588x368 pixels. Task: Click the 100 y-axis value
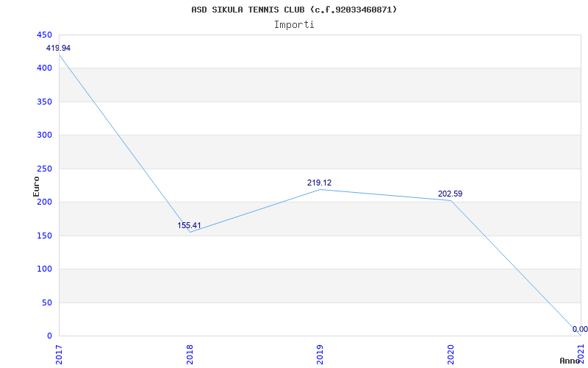[x=44, y=269]
